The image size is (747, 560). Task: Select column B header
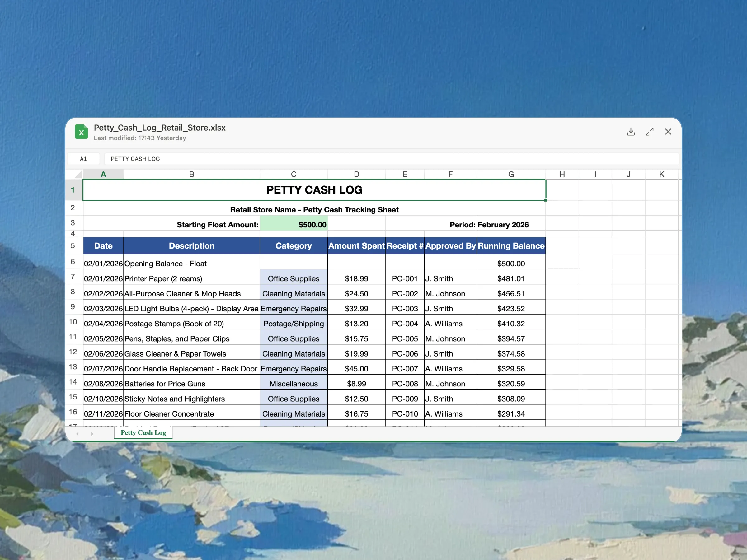tap(191, 174)
